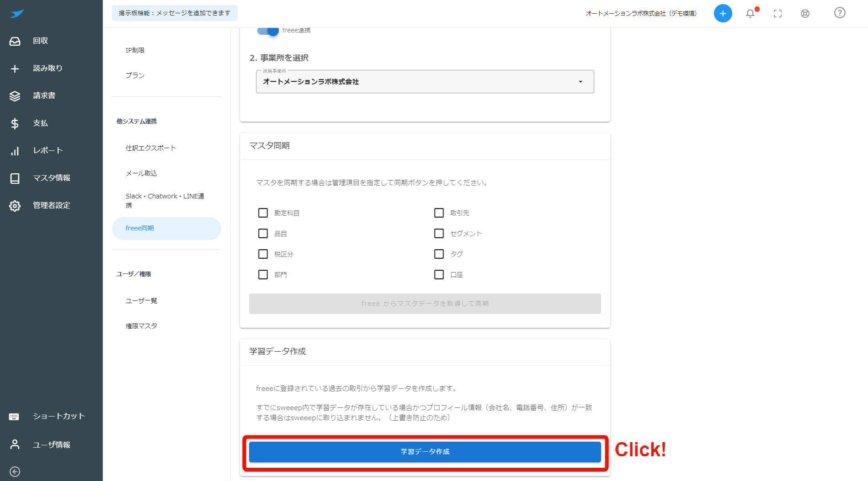Click the ユーザ情報 person icon
The image size is (868, 481).
[15, 444]
